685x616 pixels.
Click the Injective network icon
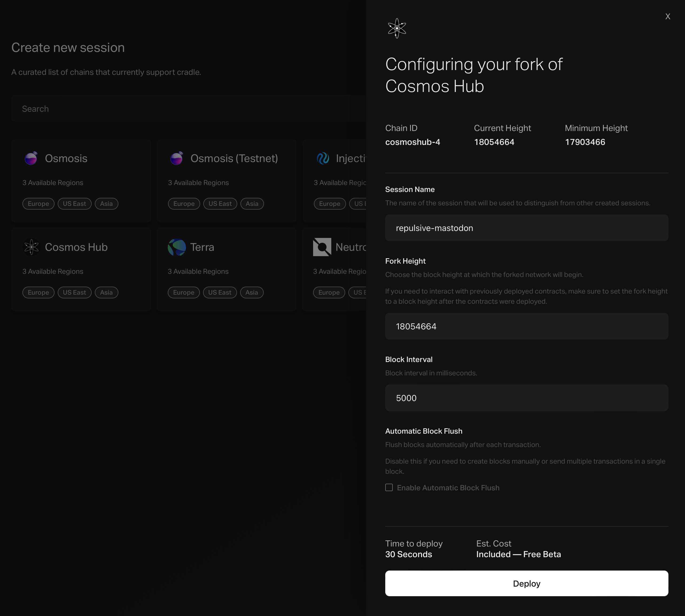click(322, 158)
